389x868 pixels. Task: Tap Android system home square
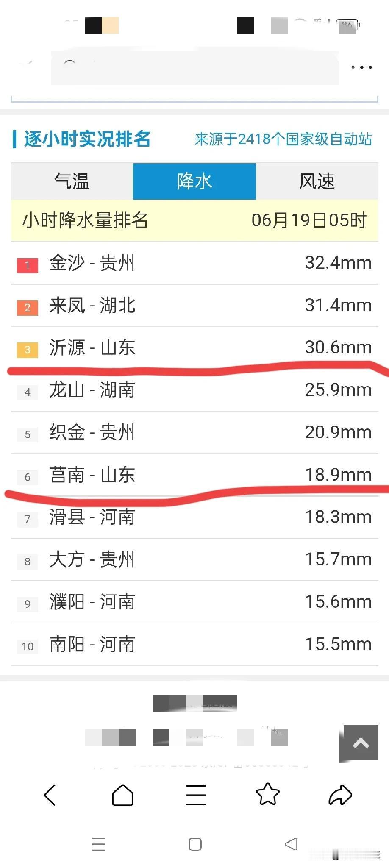pos(195,844)
